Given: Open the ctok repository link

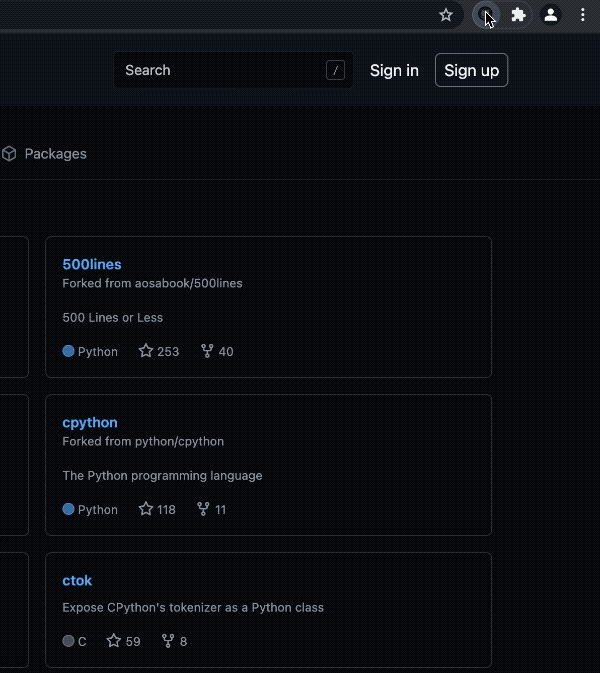Looking at the screenshot, I should 77,580.
